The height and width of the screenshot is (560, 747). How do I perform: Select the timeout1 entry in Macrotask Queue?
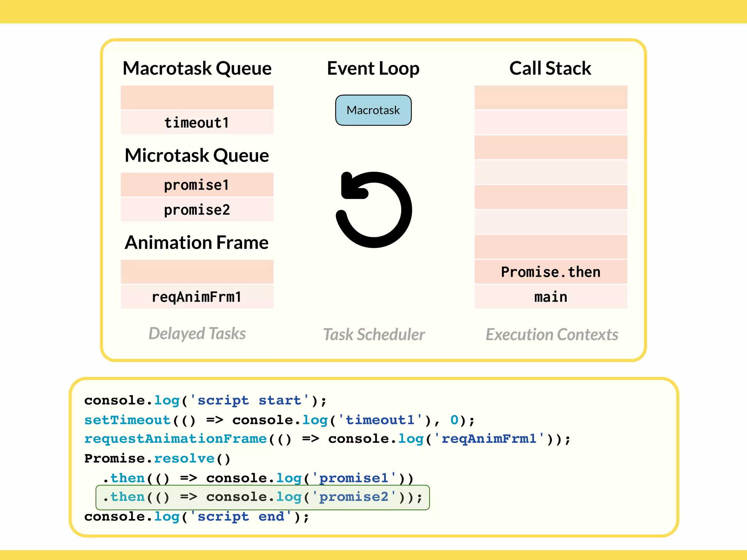click(x=197, y=122)
